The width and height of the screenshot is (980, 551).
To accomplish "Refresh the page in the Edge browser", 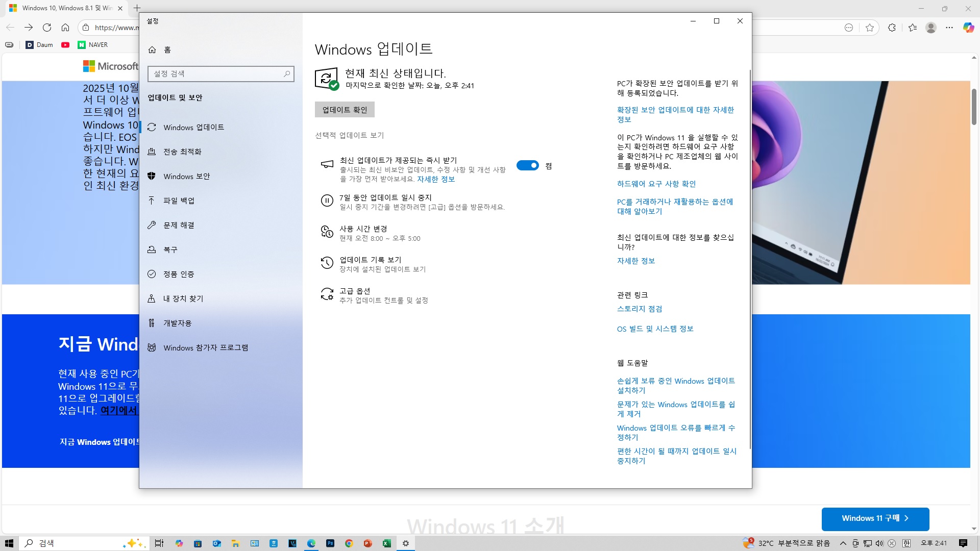I will 47,28.
